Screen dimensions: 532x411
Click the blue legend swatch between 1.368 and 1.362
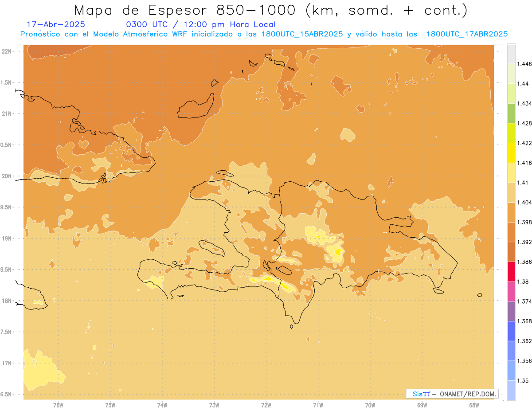pyautogui.click(x=511, y=331)
